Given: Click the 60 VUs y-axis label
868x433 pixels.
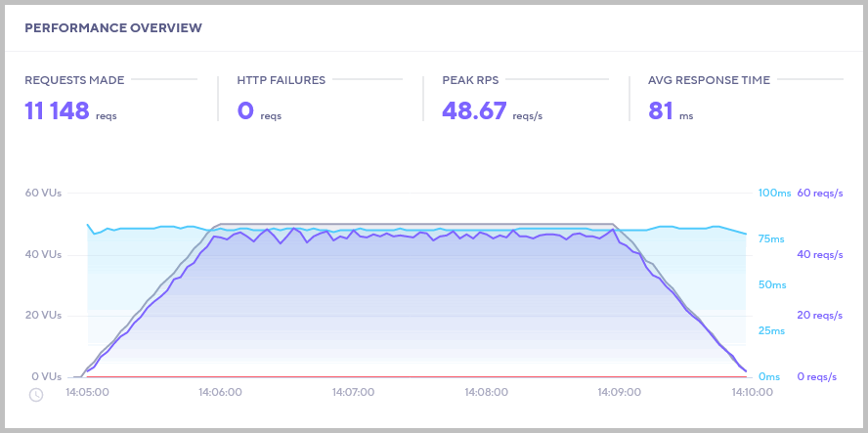Looking at the screenshot, I should point(43,194).
